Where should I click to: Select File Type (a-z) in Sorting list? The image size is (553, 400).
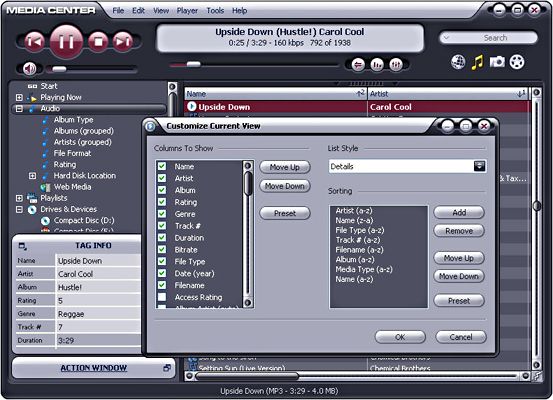pyautogui.click(x=360, y=230)
